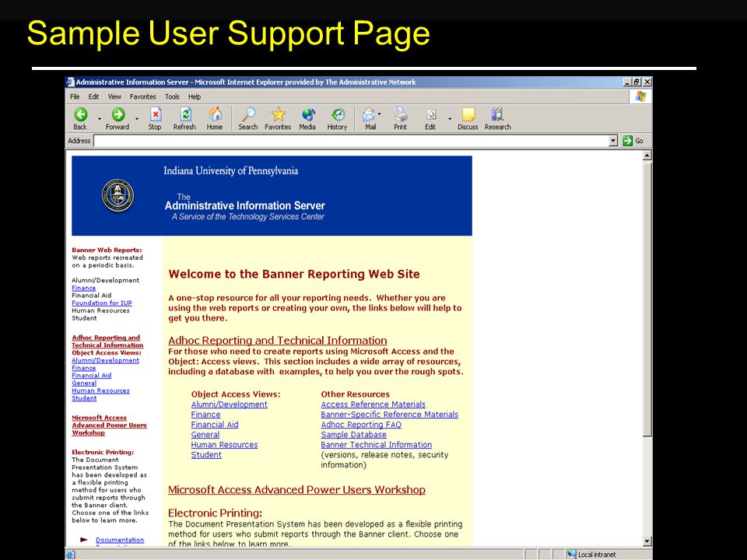Open the Adhoc Reporting and Technical Information heading link
This screenshot has height=560, width=747.
click(x=277, y=341)
